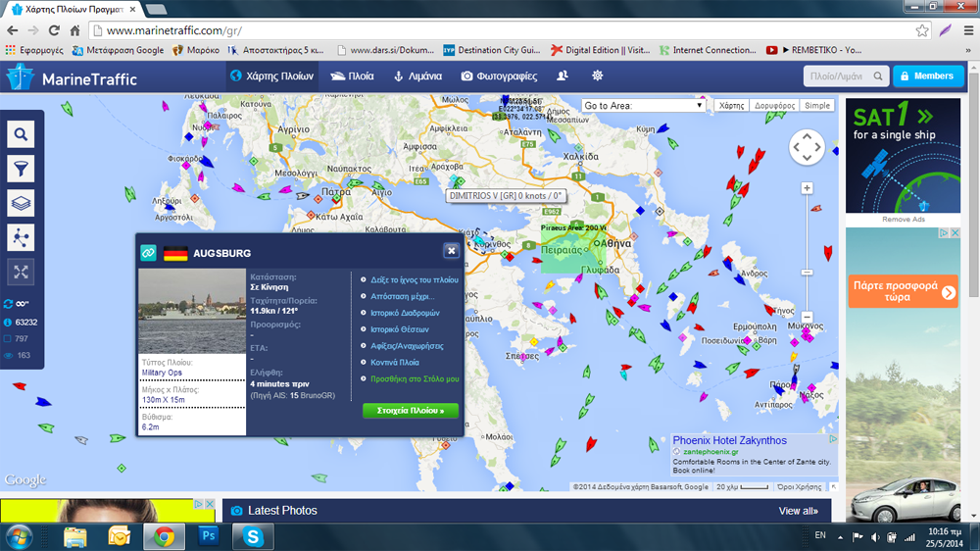980x551 pixels.
Task: Click the zoom slider handle
Action: 807,273
